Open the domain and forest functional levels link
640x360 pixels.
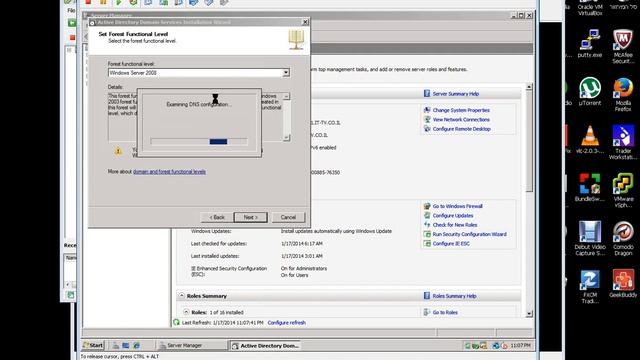pyautogui.click(x=169, y=171)
